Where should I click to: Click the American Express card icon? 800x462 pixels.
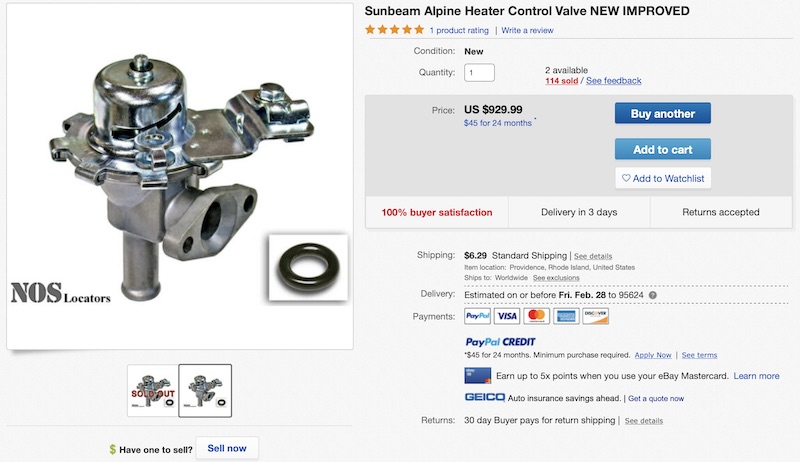[566, 316]
